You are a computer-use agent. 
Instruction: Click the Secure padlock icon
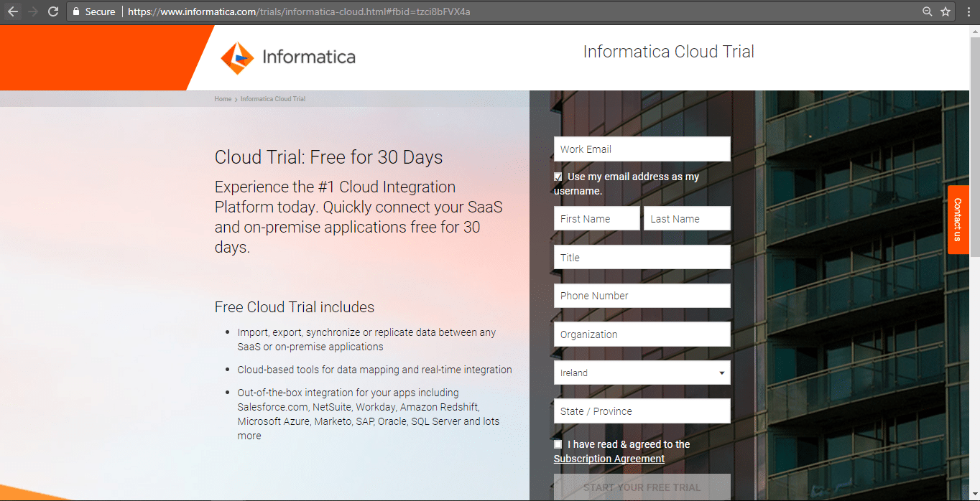pos(76,11)
